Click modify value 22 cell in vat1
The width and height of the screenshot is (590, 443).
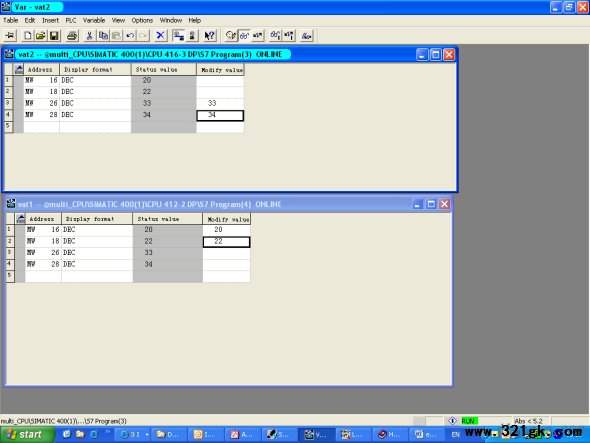(227, 242)
